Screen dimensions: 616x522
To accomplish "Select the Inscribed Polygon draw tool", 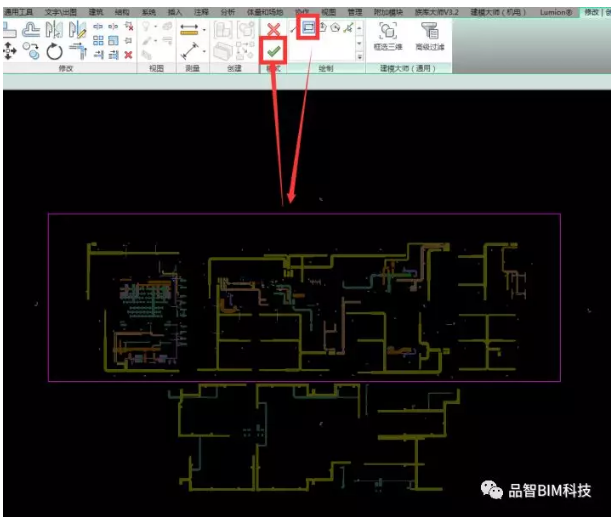I will coord(322,27).
